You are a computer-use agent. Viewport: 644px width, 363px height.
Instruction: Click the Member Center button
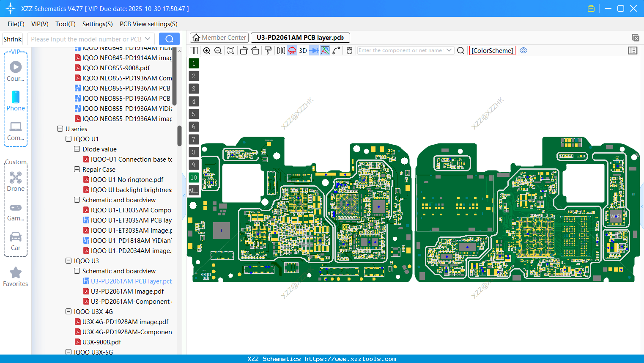pyautogui.click(x=219, y=37)
